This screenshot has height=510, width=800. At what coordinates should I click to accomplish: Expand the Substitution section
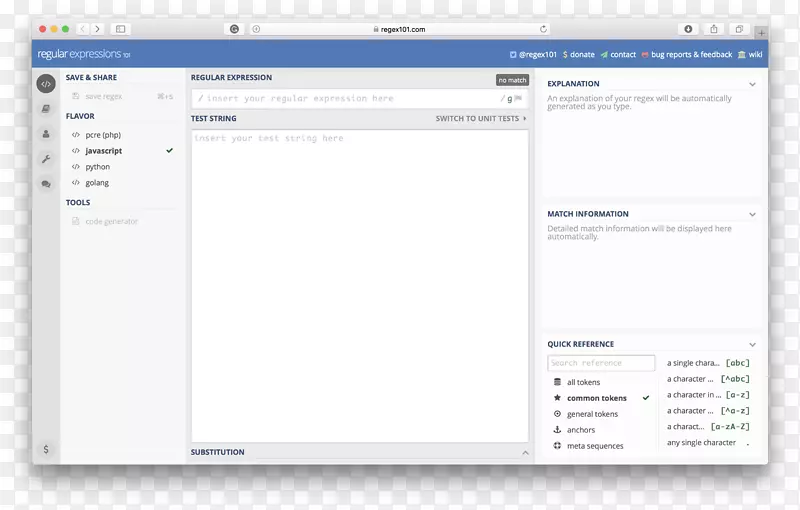click(x=525, y=453)
